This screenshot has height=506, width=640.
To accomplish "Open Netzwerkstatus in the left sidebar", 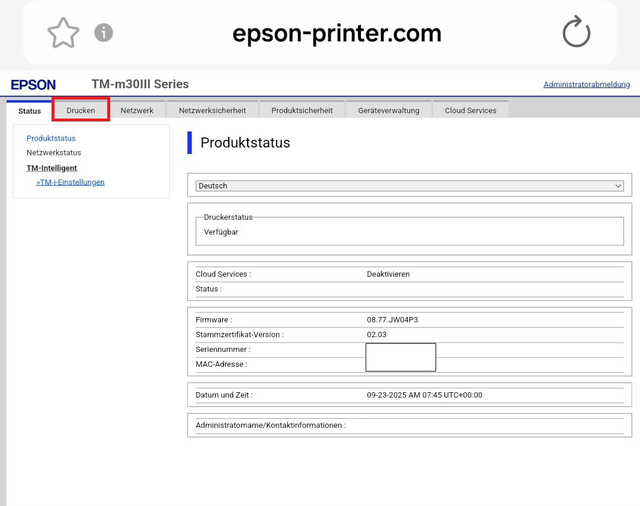I will click(x=54, y=153).
